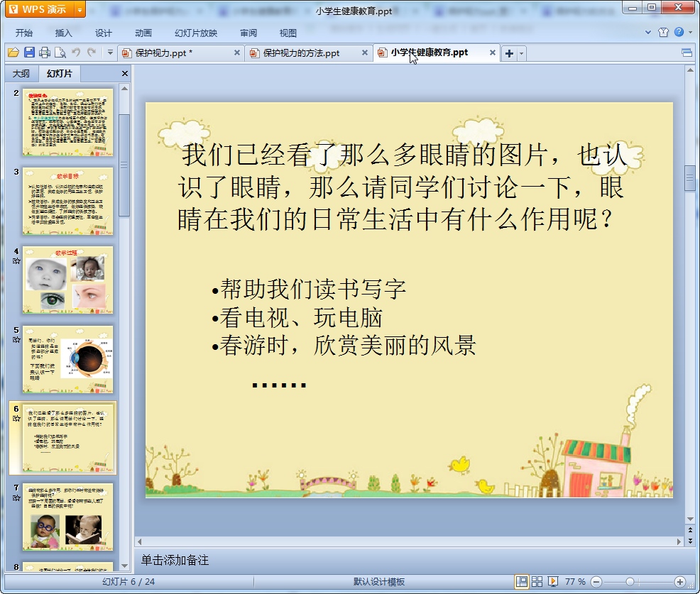The width and height of the screenshot is (700, 594).
Task: Expand the WPS 演示 button dropdown arrow
Action: pos(80,9)
